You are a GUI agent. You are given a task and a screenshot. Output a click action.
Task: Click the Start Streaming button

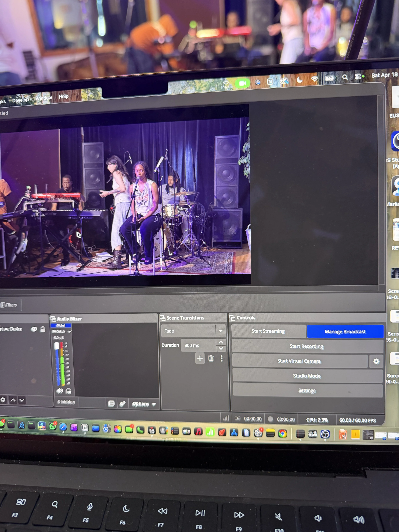pos(268,331)
